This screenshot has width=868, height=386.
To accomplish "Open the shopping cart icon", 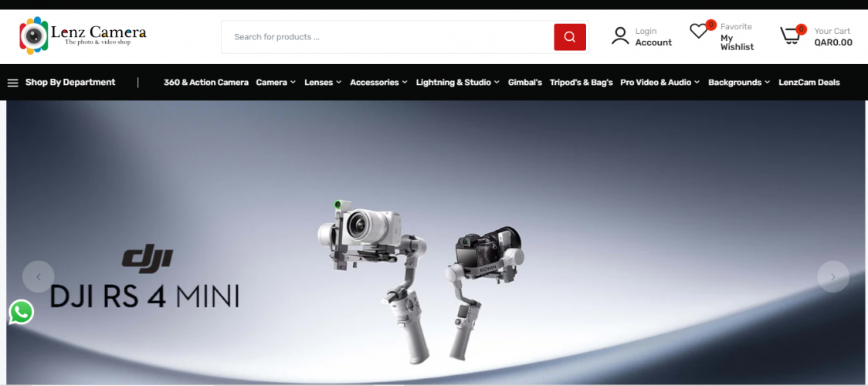I will pos(790,36).
